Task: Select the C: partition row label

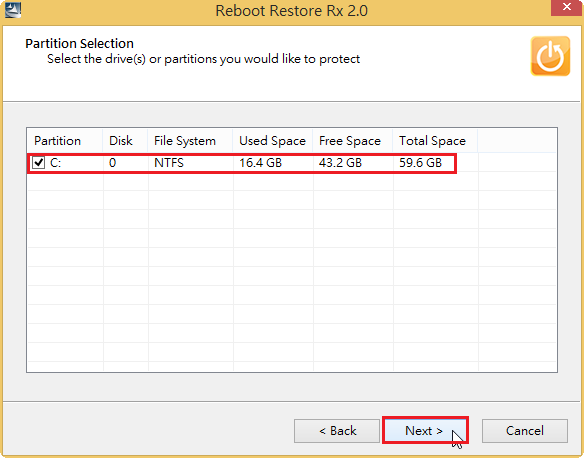Action: click(x=55, y=163)
